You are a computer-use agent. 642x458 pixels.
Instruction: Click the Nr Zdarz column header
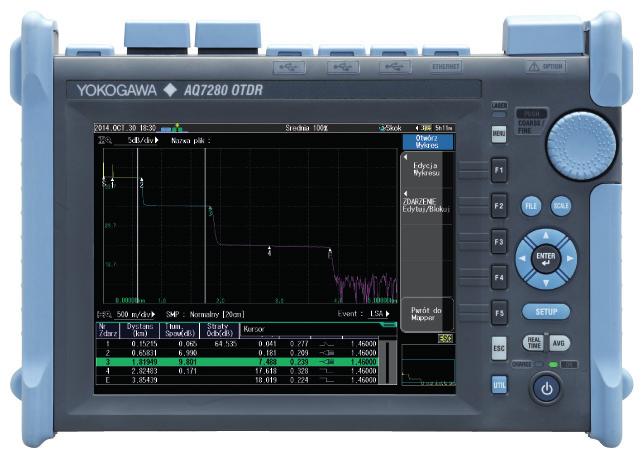pyautogui.click(x=107, y=330)
